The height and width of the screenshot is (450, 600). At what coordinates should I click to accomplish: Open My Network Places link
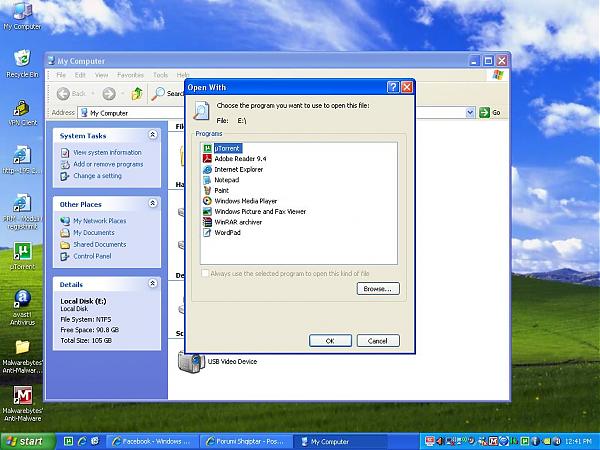point(99,221)
